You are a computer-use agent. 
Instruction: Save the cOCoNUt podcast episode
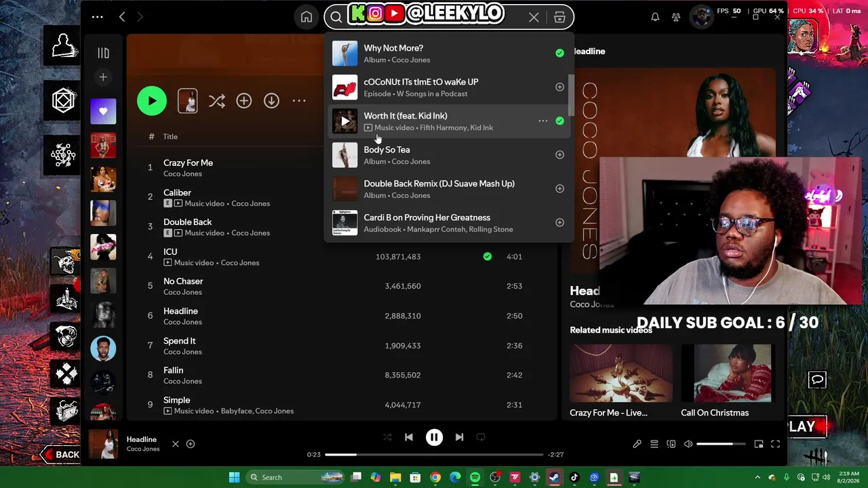(x=559, y=87)
